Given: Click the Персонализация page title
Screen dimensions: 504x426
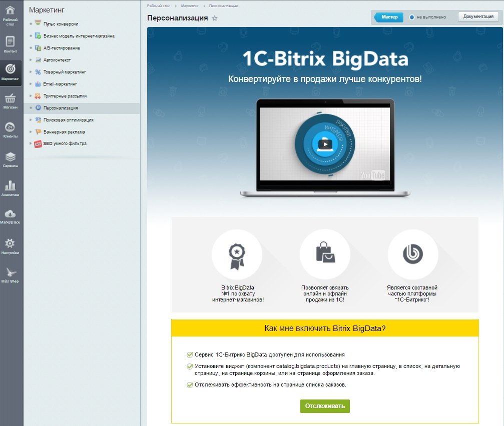Looking at the screenshot, I should tap(178, 18).
